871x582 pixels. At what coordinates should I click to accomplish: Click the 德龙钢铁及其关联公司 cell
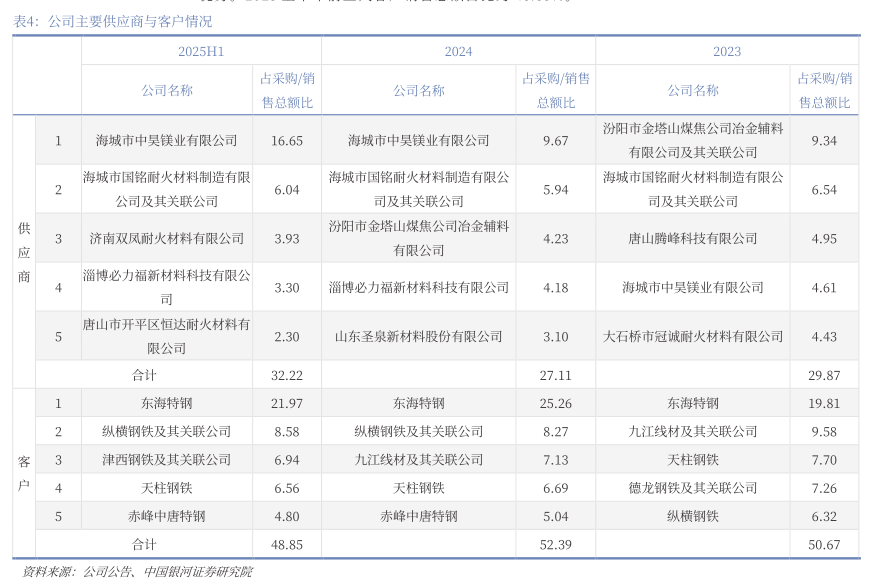(x=693, y=488)
